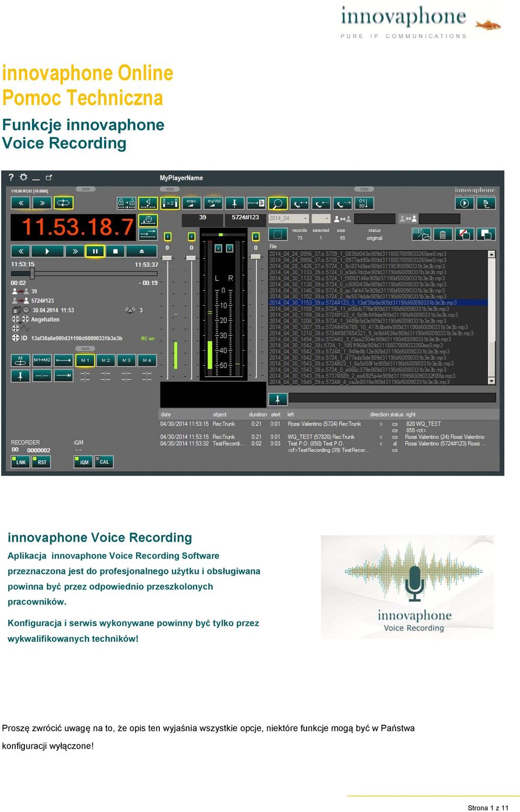Image resolution: width=520 pixels, height=812 pixels.
Task: Click the playback position slider handle
Action: (32, 274)
